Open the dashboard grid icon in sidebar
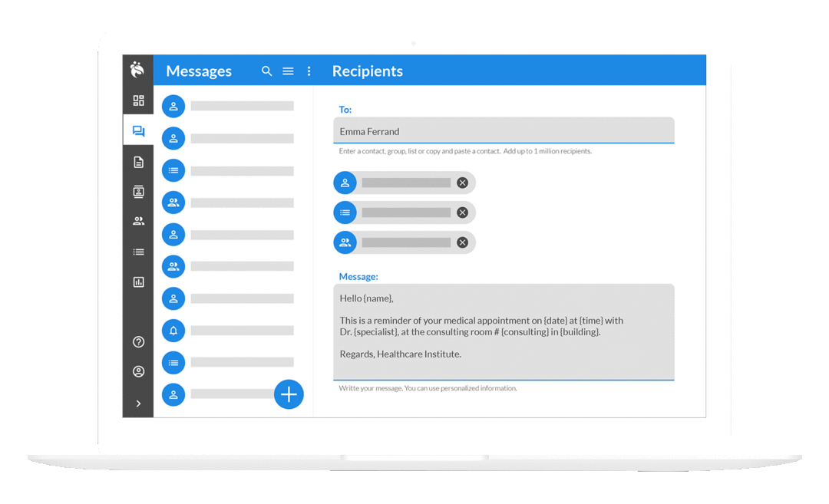The width and height of the screenshot is (829, 504). [x=138, y=100]
